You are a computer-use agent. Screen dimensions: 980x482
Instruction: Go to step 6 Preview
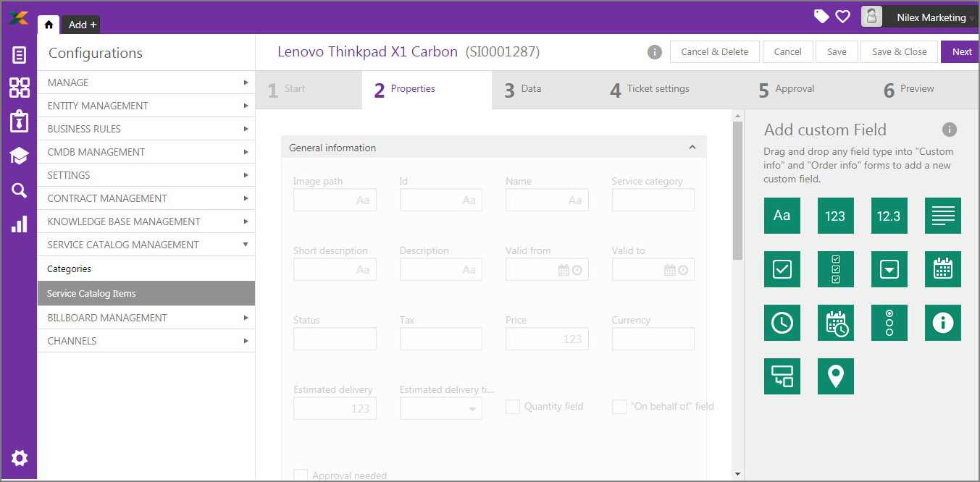tap(909, 90)
